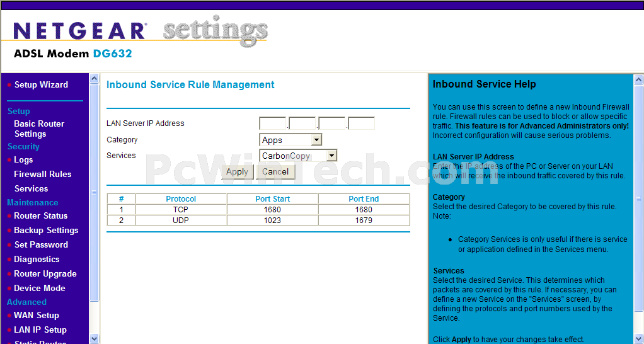The width and height of the screenshot is (644, 344).
Task: Click sidebar scrollbar down arrow
Action: click(x=94, y=339)
